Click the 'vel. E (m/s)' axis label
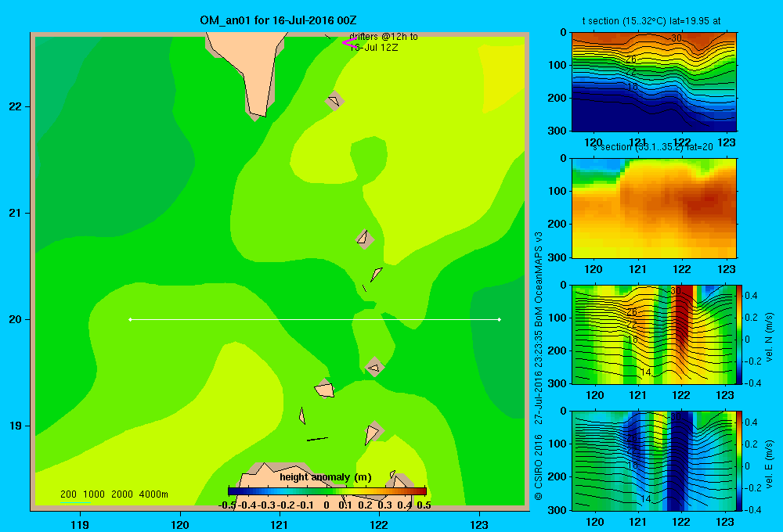The height and width of the screenshot is (532, 783). point(769,464)
